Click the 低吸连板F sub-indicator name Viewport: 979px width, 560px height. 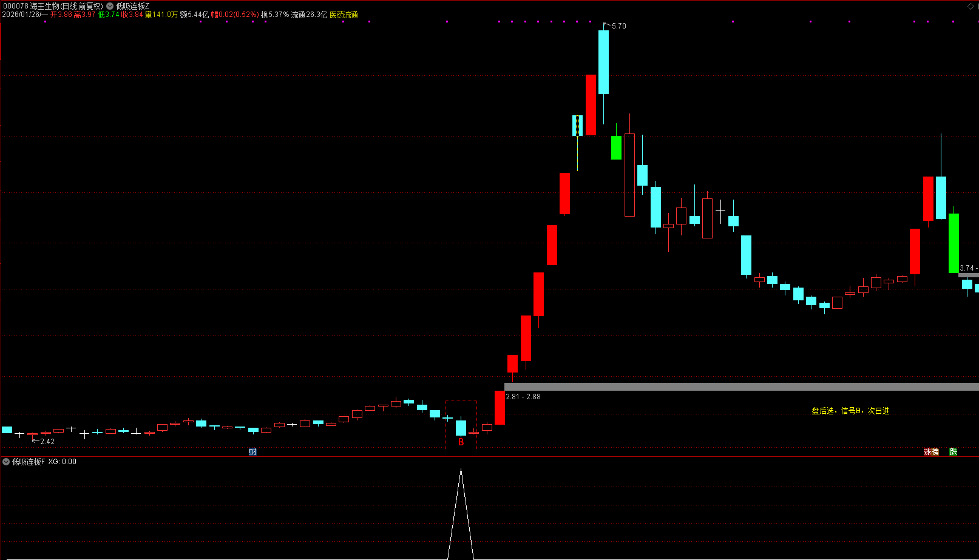click(29, 462)
